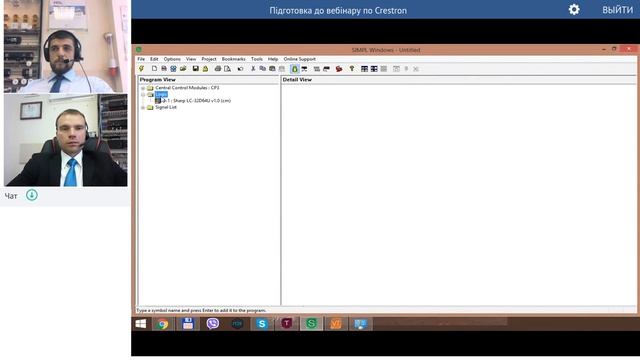Save the program using the floppy disk icon
640x360 pixels.
click(196, 69)
